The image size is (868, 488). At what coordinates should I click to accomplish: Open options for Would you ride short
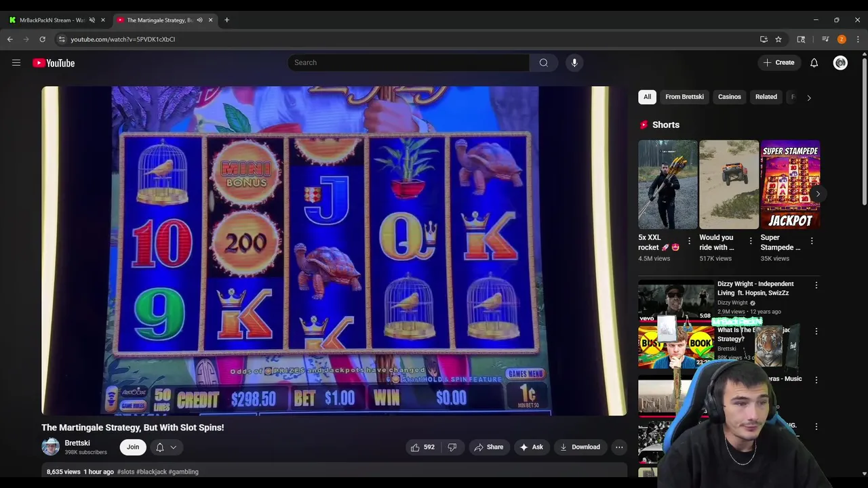(751, 241)
